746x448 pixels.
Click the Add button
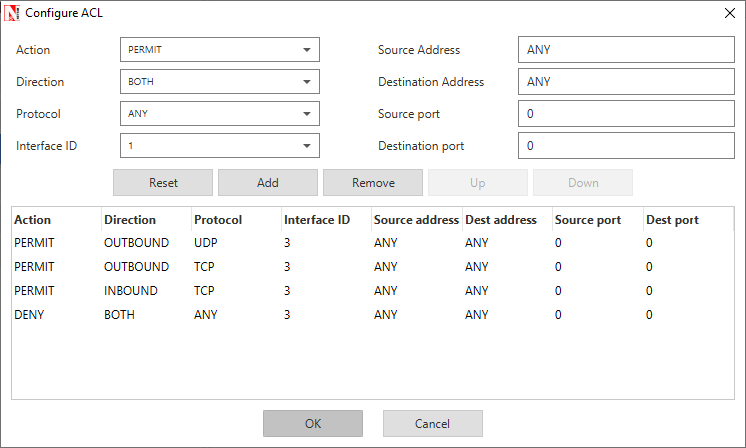coord(268,183)
